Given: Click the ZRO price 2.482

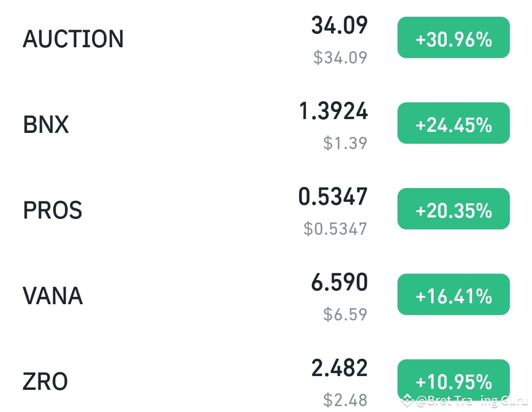Looking at the screenshot, I should click(339, 368).
